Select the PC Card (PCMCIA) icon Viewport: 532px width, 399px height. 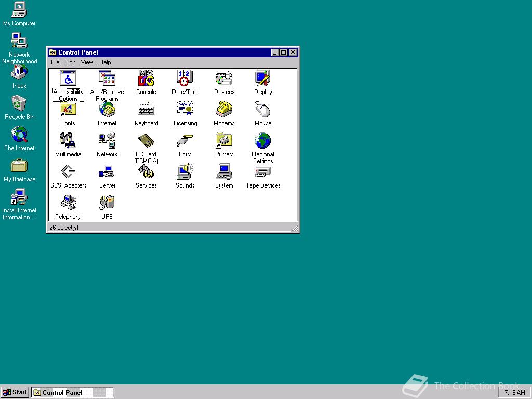point(146,140)
